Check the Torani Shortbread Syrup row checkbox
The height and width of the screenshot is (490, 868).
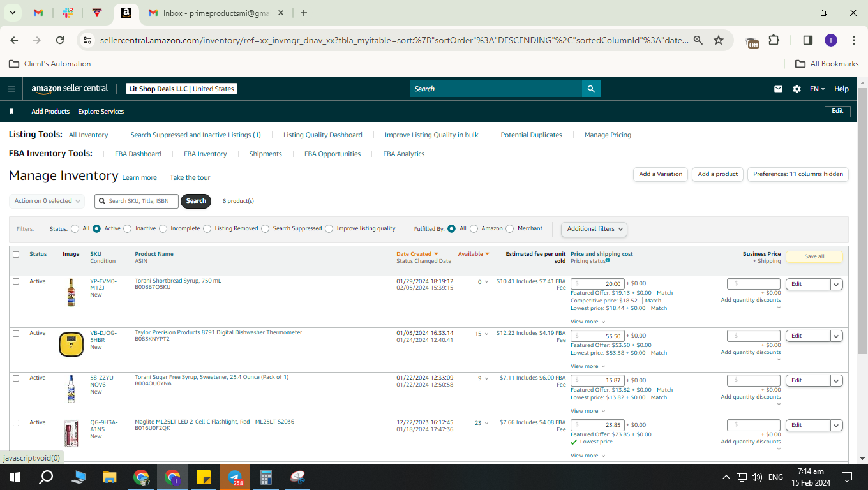(16, 281)
